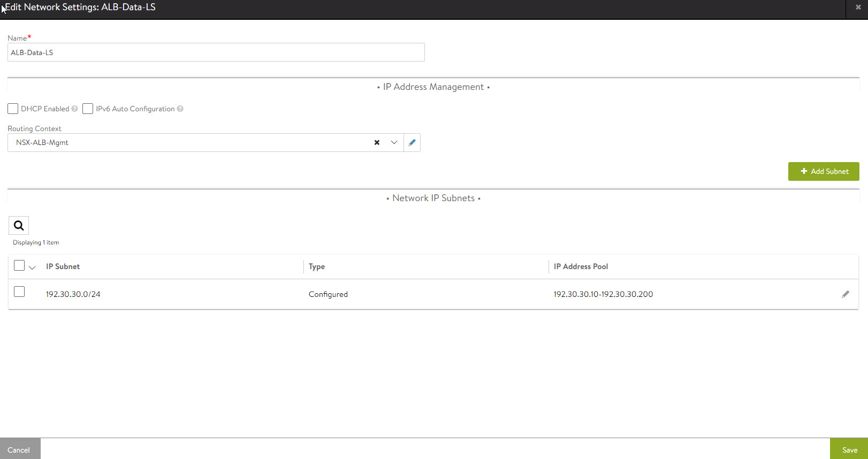Expand the Routing Context dropdown arrow
The height and width of the screenshot is (459, 868).
point(394,143)
